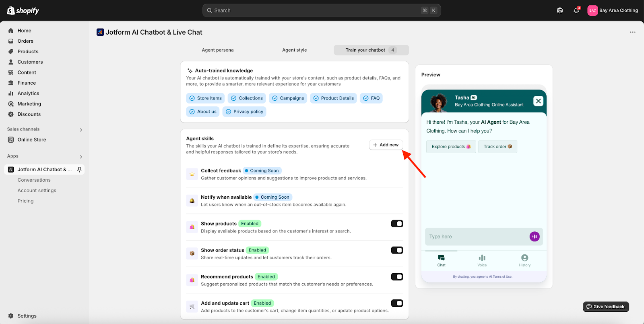The width and height of the screenshot is (644, 324).
Task: Click the Coming Soon badge beside Collect feedback
Action: [262, 171]
